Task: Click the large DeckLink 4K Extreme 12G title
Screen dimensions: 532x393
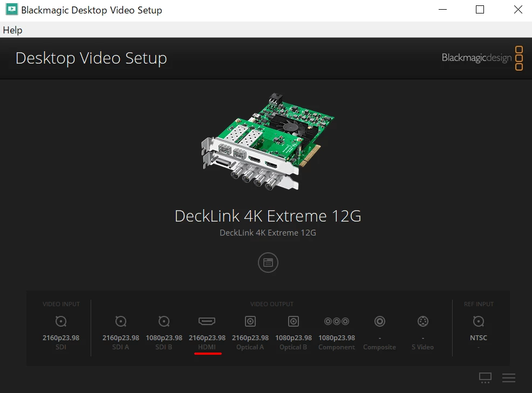Action: [268, 216]
